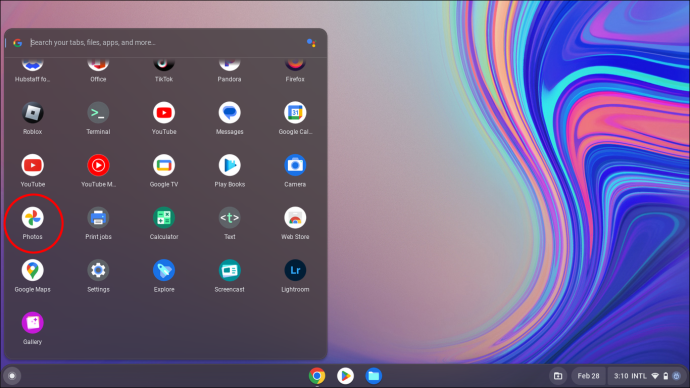Open the Explore app
This screenshot has width=690, height=388.
pyautogui.click(x=164, y=270)
